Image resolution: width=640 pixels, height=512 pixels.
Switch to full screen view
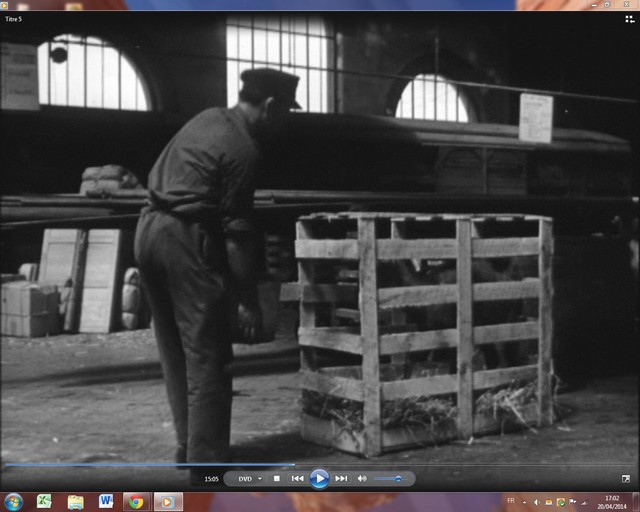[x=626, y=479]
